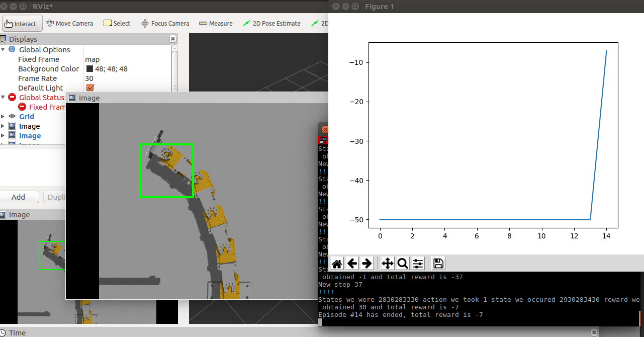The width and height of the screenshot is (644, 337).
Task: Click the 'New step 37' terminal line
Action: point(340,285)
